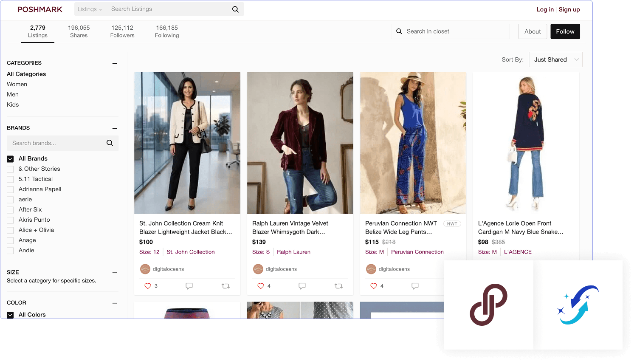Click the blue circular arrows logo tile
This screenshot has height=364, width=637.
(x=578, y=305)
